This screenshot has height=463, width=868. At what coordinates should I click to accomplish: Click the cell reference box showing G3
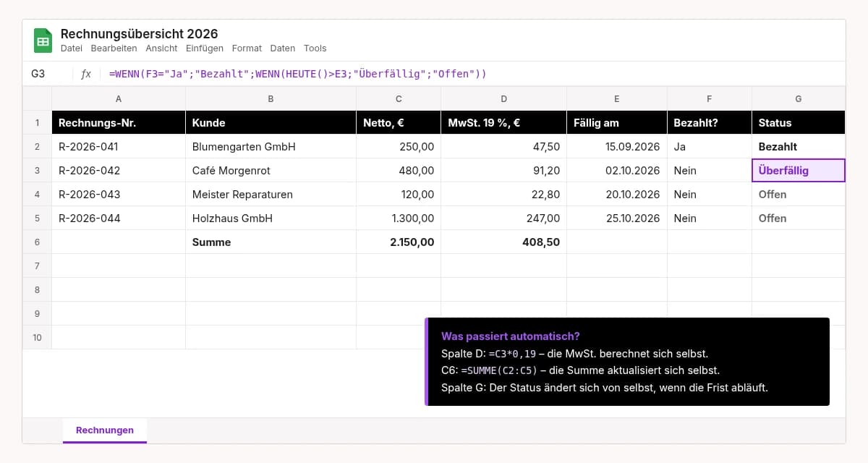[48, 74]
